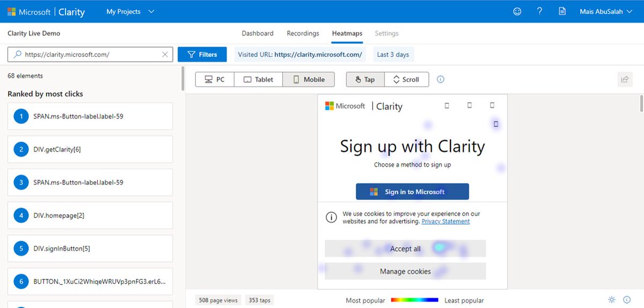The width and height of the screenshot is (644, 308).
Task: Click Manage cookies button
Action: [405, 271]
